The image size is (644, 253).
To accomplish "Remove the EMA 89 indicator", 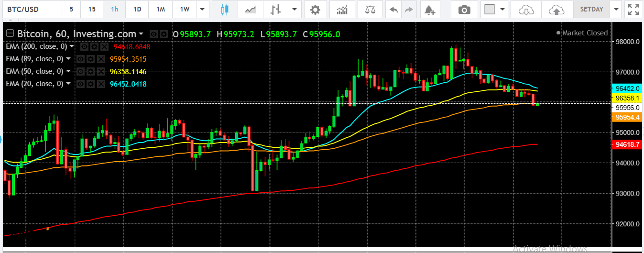I will [100, 59].
